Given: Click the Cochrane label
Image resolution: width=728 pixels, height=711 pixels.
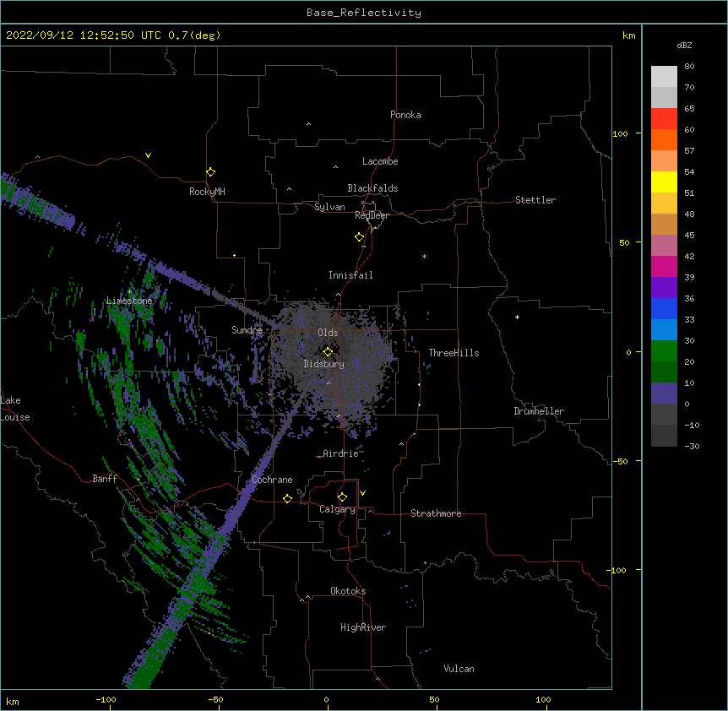Looking at the screenshot, I should 272,480.
